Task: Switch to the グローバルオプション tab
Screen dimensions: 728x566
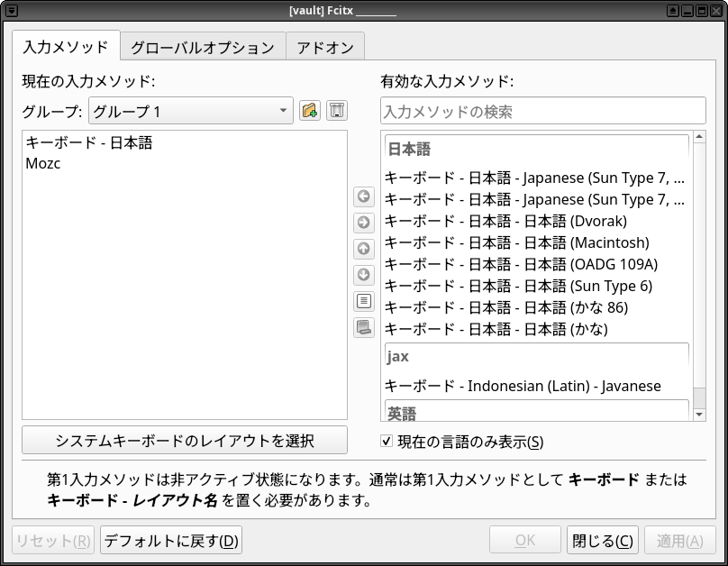Action: point(203,47)
